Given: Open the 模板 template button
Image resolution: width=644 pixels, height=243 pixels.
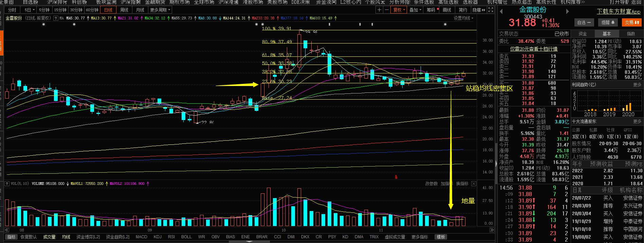Looking at the screenshot, I should pos(441,237).
